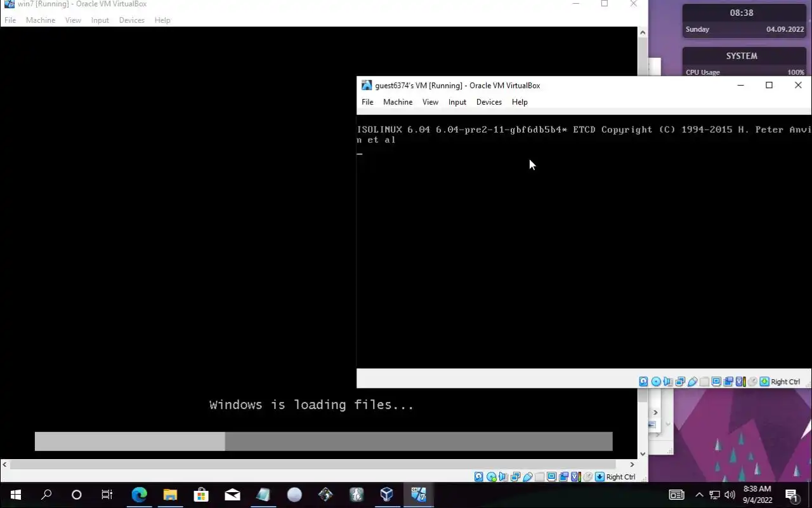Open Devices menu in guest6374's VM window

(x=488, y=102)
